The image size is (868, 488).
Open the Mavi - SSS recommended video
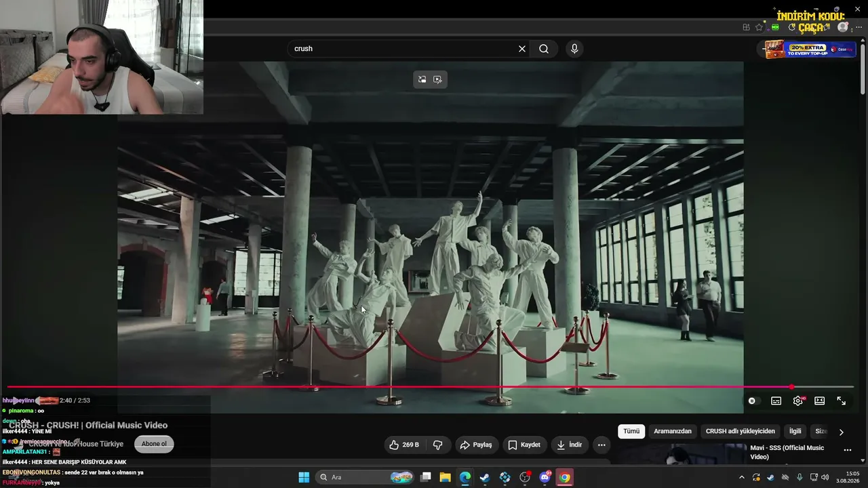click(787, 452)
